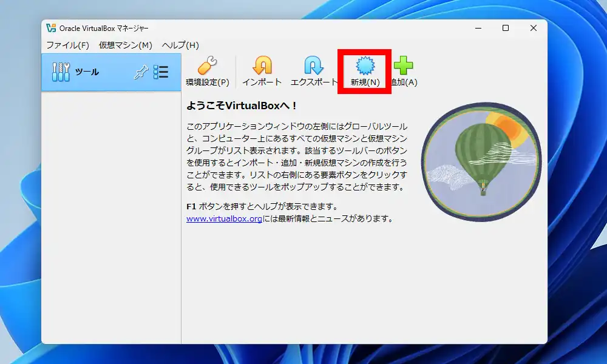
Task: Click the balloon emblem illustration
Action: 480,163
